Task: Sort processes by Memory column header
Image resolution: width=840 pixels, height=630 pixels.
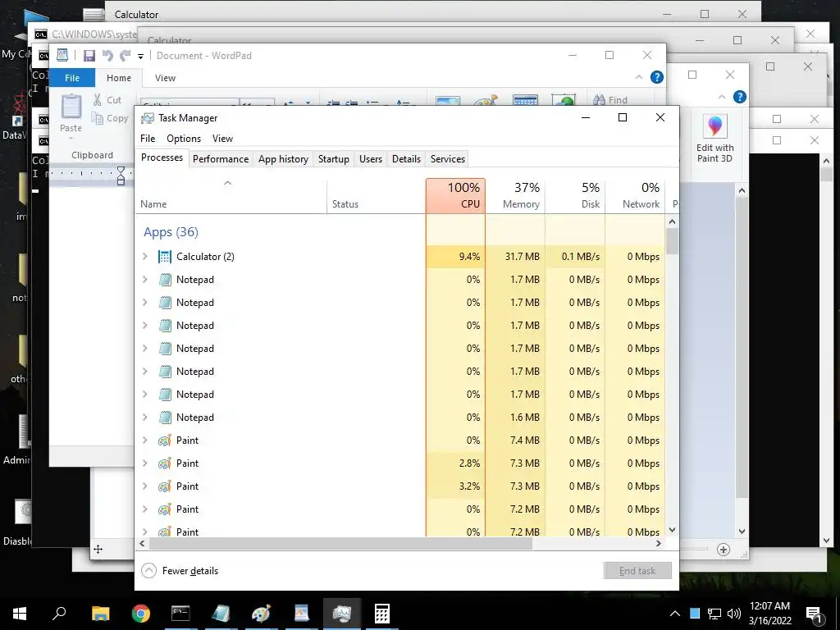Action: [x=515, y=196]
